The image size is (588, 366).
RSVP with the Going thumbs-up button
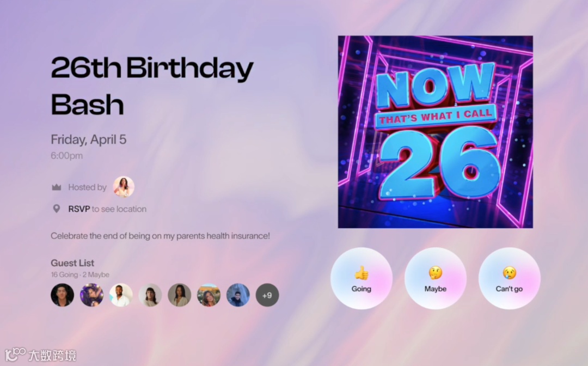[361, 278]
